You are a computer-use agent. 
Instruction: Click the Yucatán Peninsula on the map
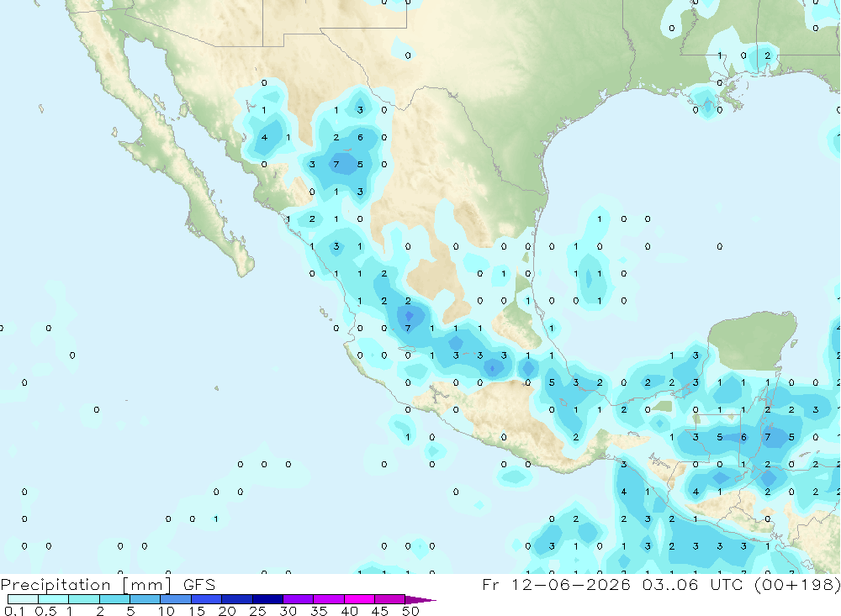coord(754,342)
